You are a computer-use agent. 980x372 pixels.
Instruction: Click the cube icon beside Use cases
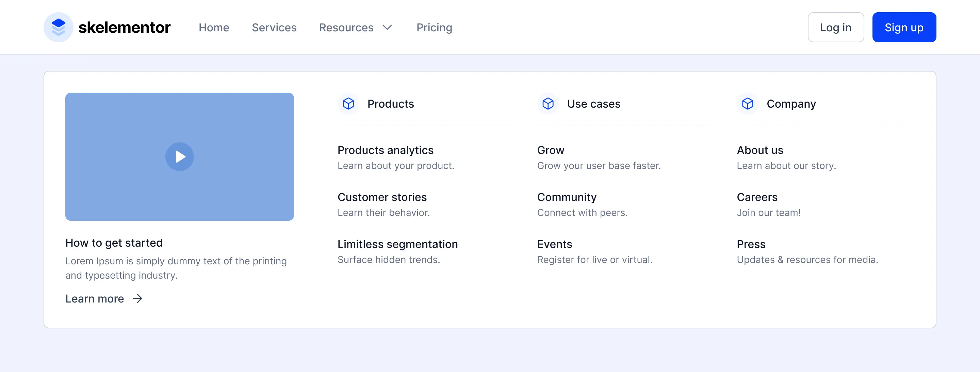548,104
